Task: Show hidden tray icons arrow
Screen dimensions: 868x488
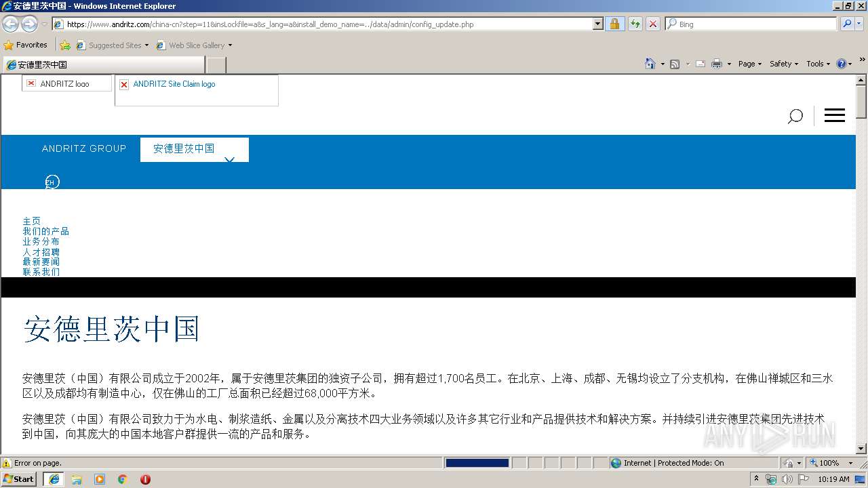Action: pyautogui.click(x=757, y=479)
